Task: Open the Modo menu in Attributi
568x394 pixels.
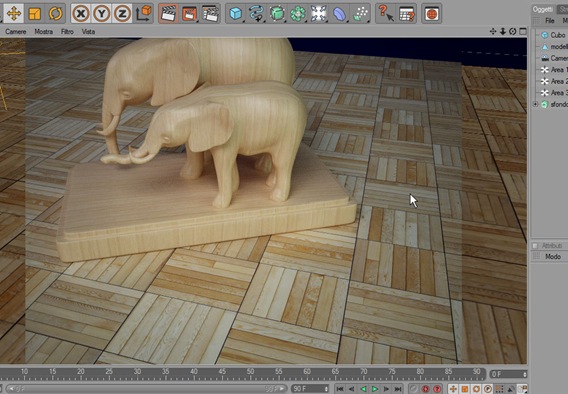Action: coord(553,257)
